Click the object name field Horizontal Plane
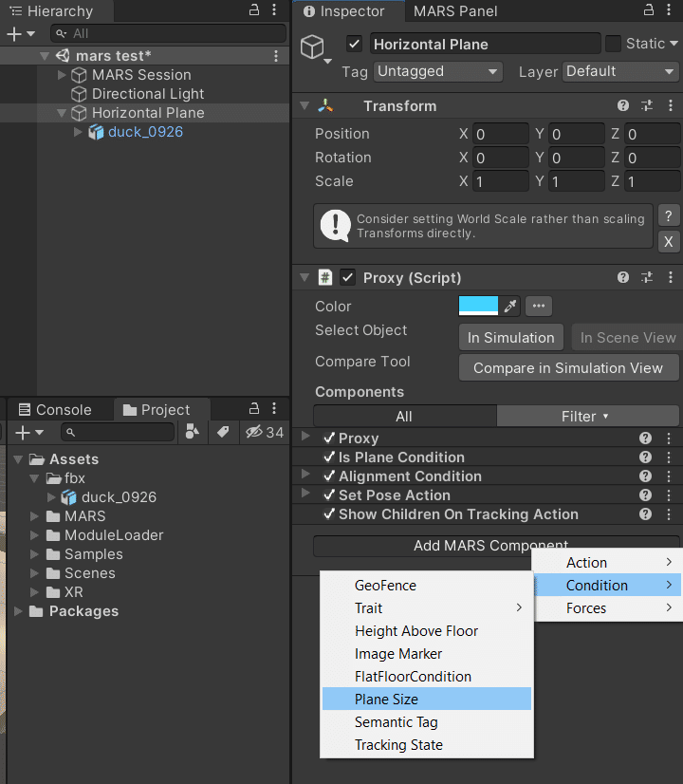The height and width of the screenshot is (784, 683). [x=485, y=44]
